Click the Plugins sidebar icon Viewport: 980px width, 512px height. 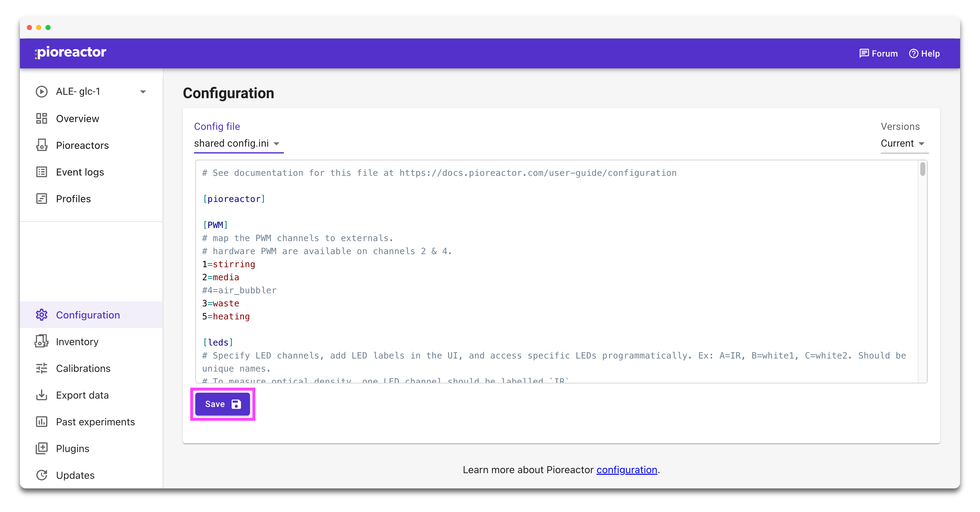pos(42,448)
